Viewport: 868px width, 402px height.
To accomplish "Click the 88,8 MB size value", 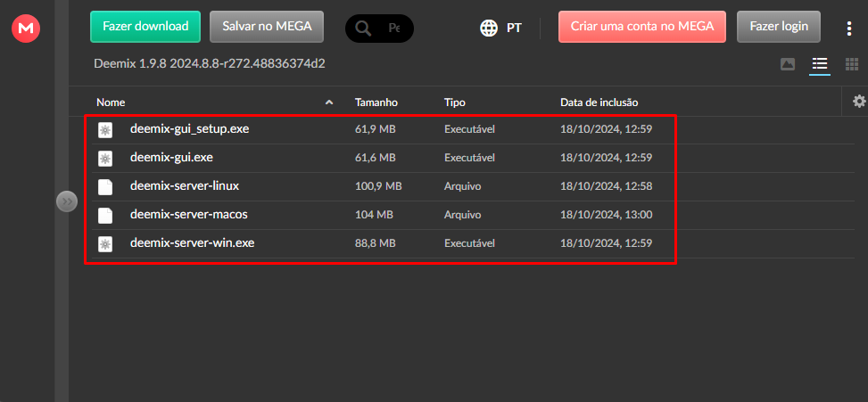I will click(x=376, y=243).
